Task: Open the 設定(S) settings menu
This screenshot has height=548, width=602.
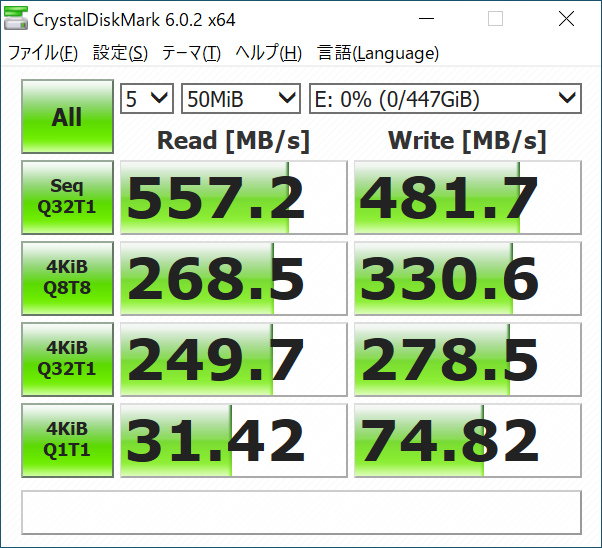Action: [x=120, y=53]
